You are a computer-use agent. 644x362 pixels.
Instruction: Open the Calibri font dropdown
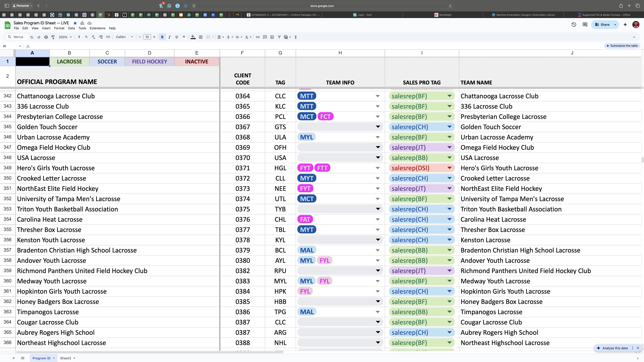click(x=124, y=37)
